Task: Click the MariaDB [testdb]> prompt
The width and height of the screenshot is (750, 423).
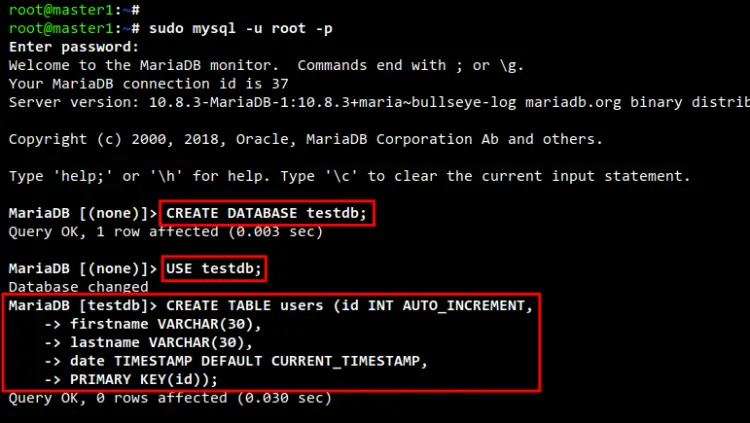Action: 82,305
